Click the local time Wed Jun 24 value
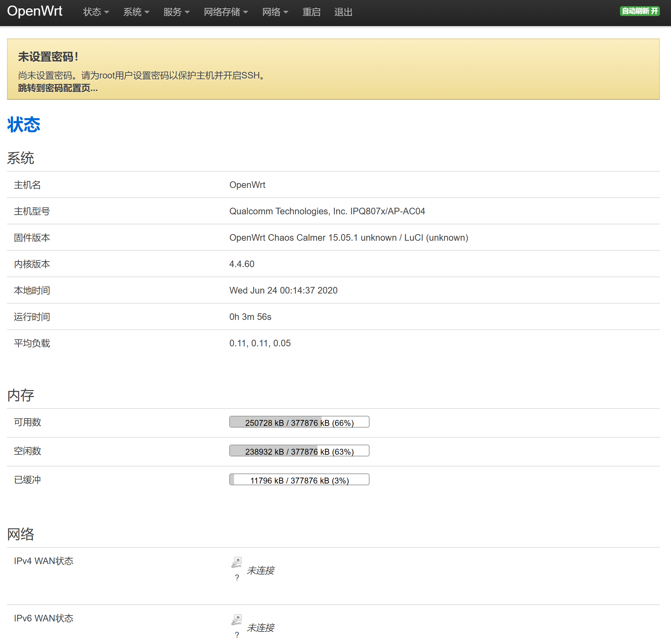 tap(283, 290)
